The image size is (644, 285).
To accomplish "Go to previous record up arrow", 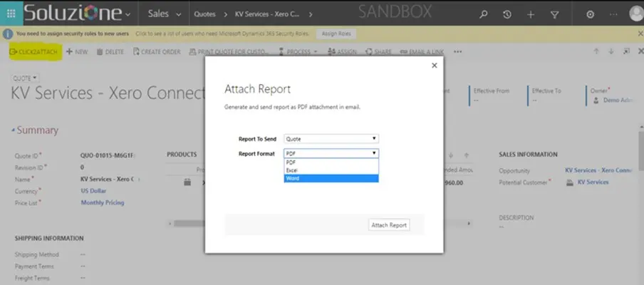I will click(596, 51).
